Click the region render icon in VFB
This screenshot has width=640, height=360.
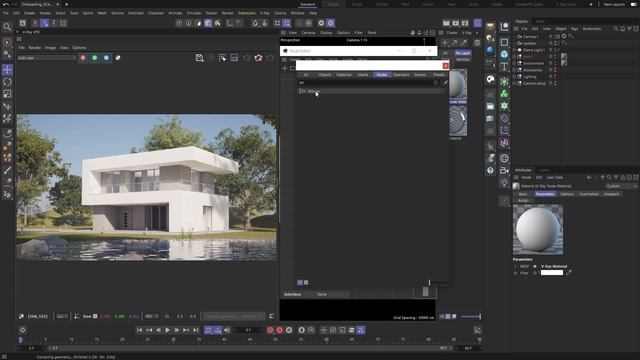click(222, 58)
